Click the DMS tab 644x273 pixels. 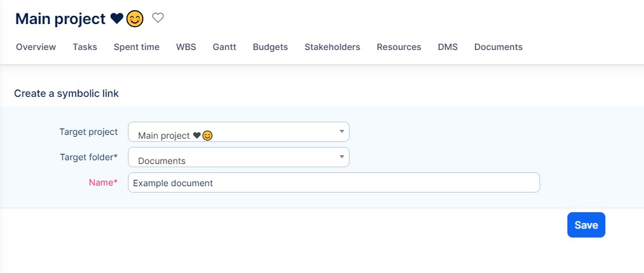click(448, 47)
